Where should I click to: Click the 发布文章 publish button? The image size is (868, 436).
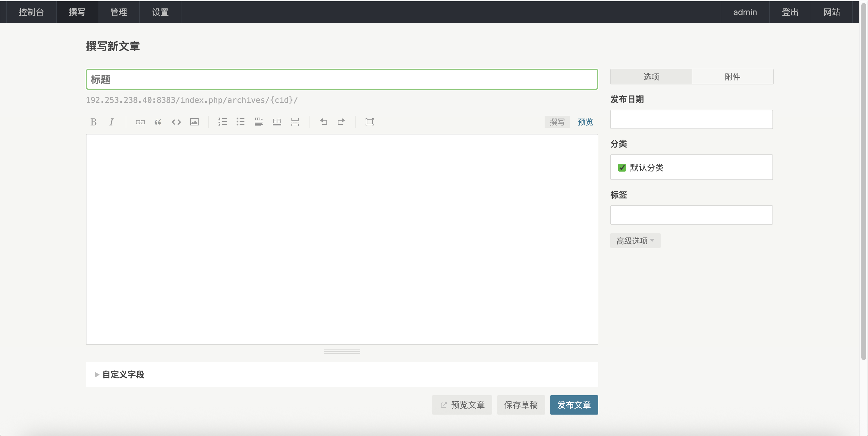point(574,405)
